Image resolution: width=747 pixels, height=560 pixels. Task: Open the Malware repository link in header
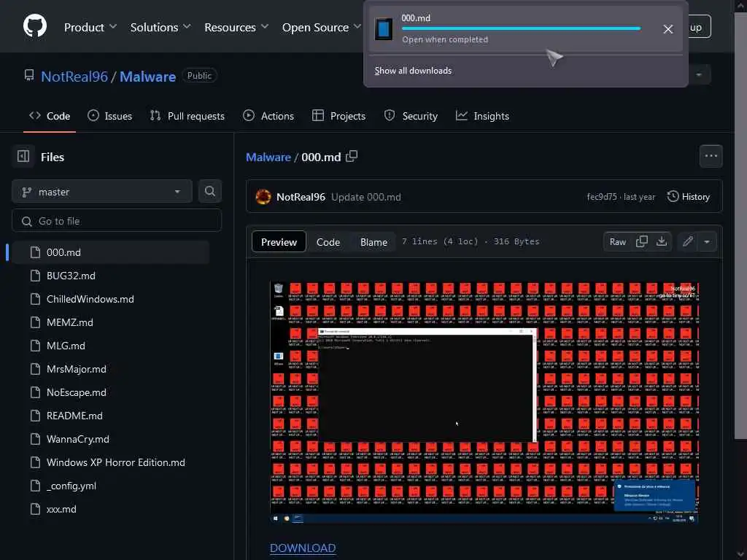(147, 76)
